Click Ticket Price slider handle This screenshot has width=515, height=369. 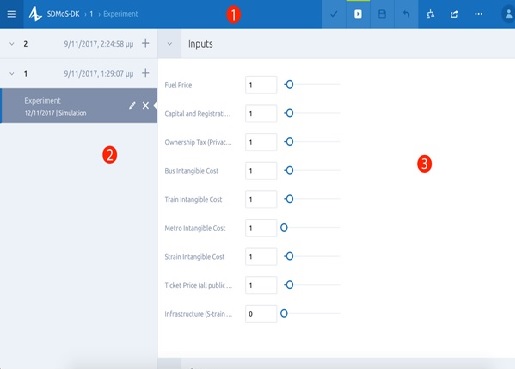(x=289, y=285)
